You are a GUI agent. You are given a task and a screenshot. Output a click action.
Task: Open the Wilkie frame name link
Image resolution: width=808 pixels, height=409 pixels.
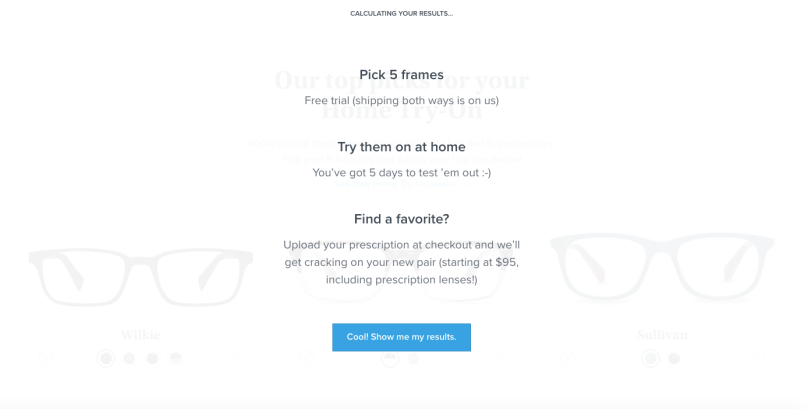[x=140, y=335]
